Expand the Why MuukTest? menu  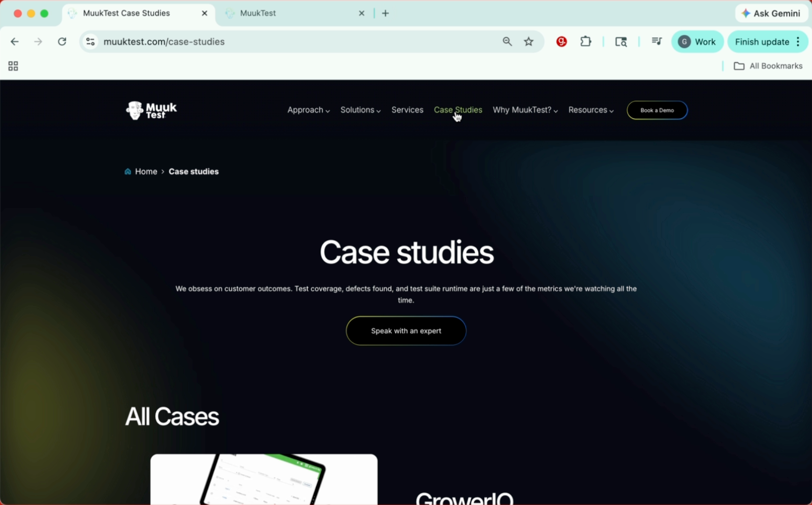pyautogui.click(x=525, y=110)
